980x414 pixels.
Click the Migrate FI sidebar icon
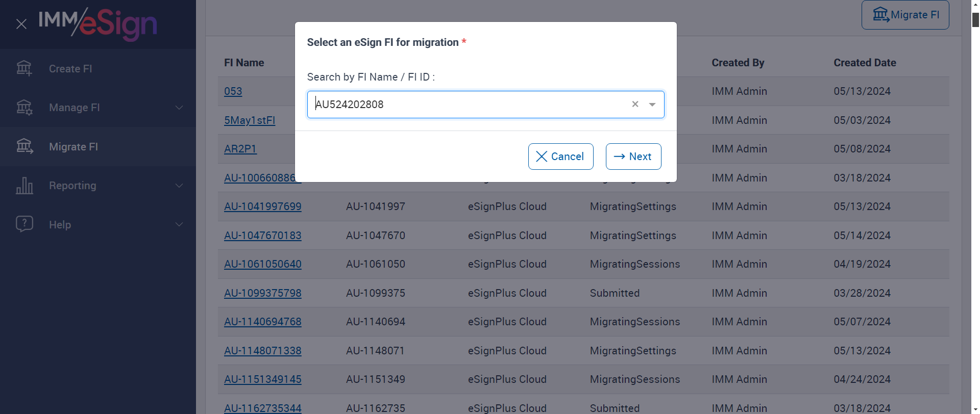pyautogui.click(x=24, y=147)
